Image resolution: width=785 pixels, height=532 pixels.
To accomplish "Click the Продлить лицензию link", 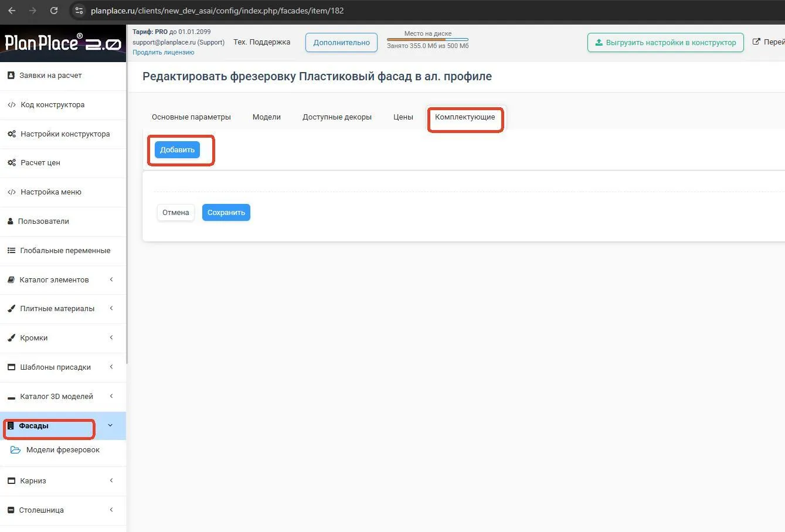I will [x=163, y=52].
